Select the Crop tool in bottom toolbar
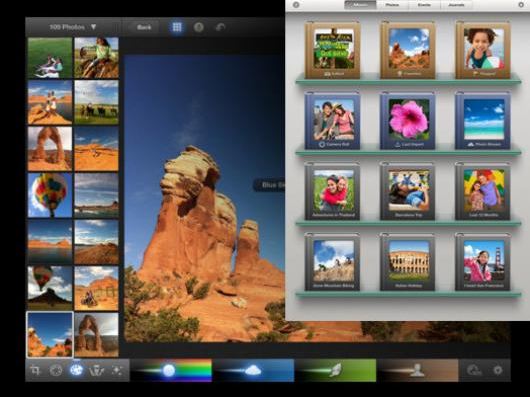The image size is (530, 397). [x=35, y=370]
